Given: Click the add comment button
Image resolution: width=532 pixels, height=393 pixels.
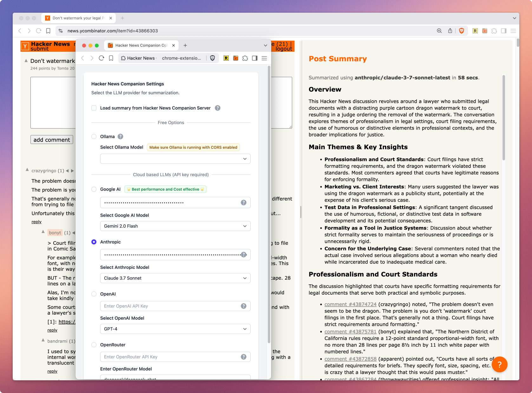Looking at the screenshot, I should (x=52, y=140).
